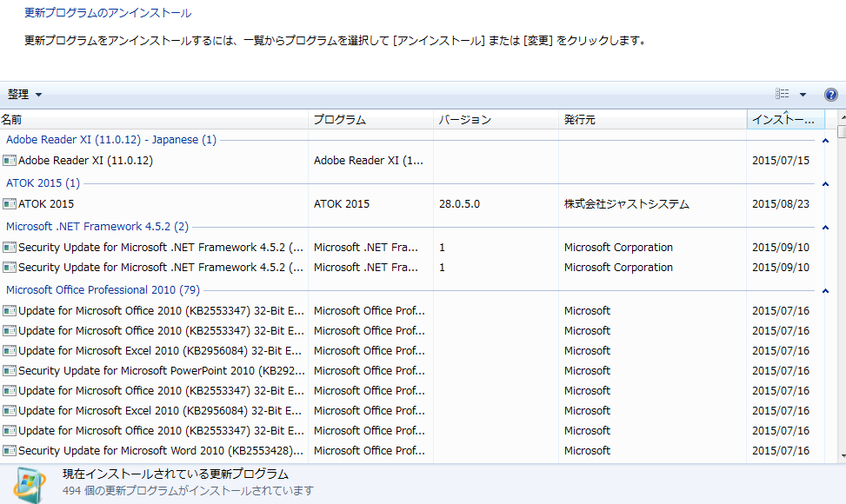Select group header Microsoft Office Professional 2010 (79)

(103, 290)
